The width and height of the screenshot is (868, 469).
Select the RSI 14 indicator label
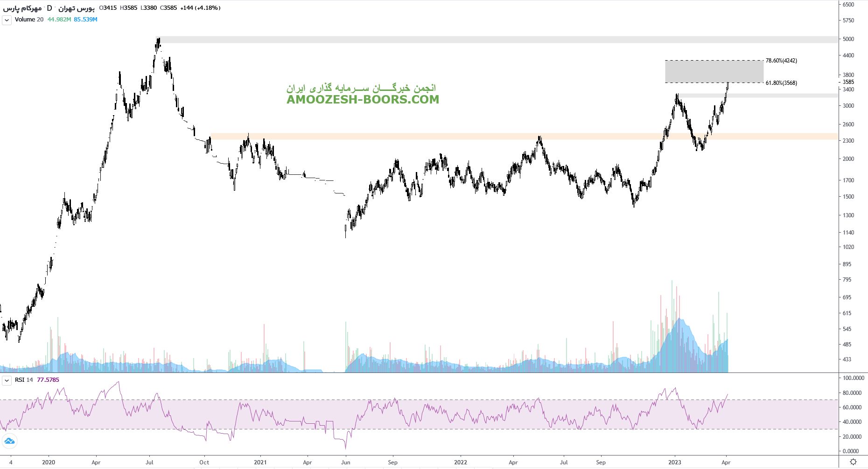[24, 380]
